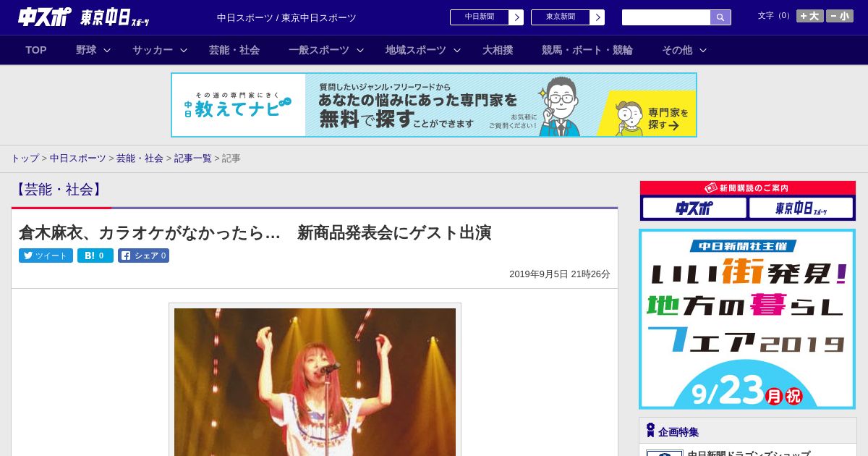Open the その他 navigation menu
This screenshot has height=456, width=868.
point(677,50)
